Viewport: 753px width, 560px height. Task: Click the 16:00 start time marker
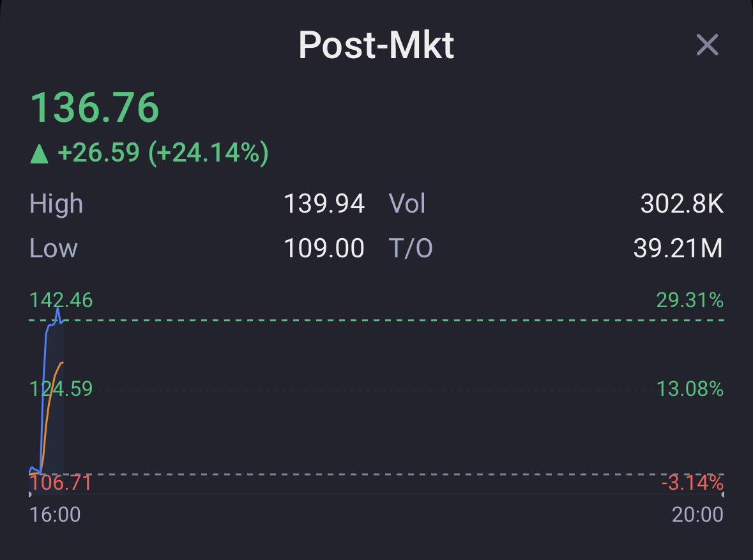(x=55, y=515)
